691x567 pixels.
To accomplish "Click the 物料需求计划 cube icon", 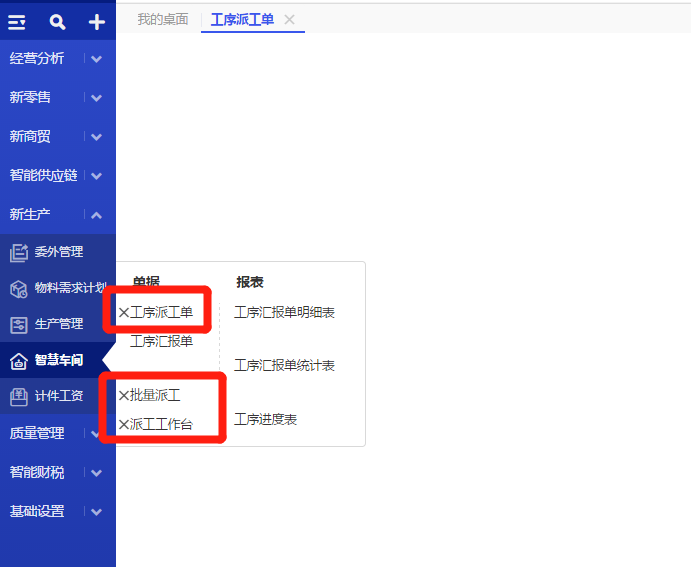I will (19, 289).
